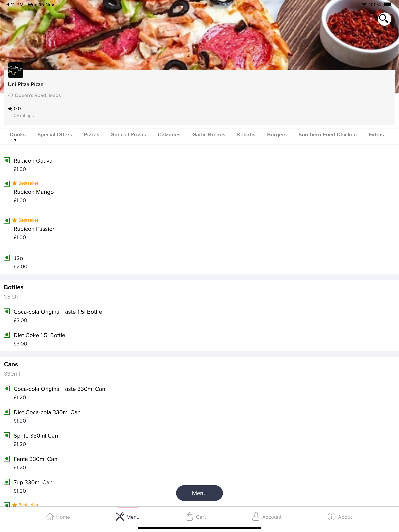Tap green icon beside Fanta 330ml Can
Screen dimensions: 399x532
pyautogui.click(x=7, y=459)
